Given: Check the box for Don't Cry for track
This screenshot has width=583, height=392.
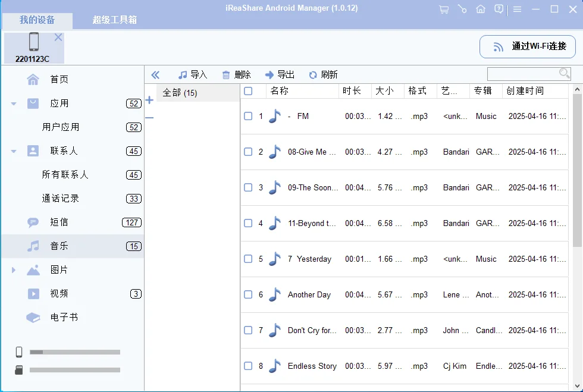Looking at the screenshot, I should (248, 330).
